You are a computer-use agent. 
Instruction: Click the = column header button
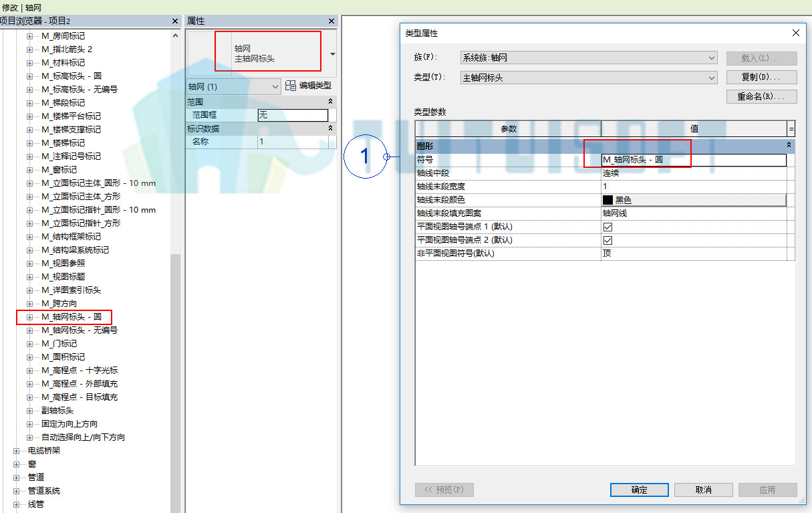[x=791, y=128]
